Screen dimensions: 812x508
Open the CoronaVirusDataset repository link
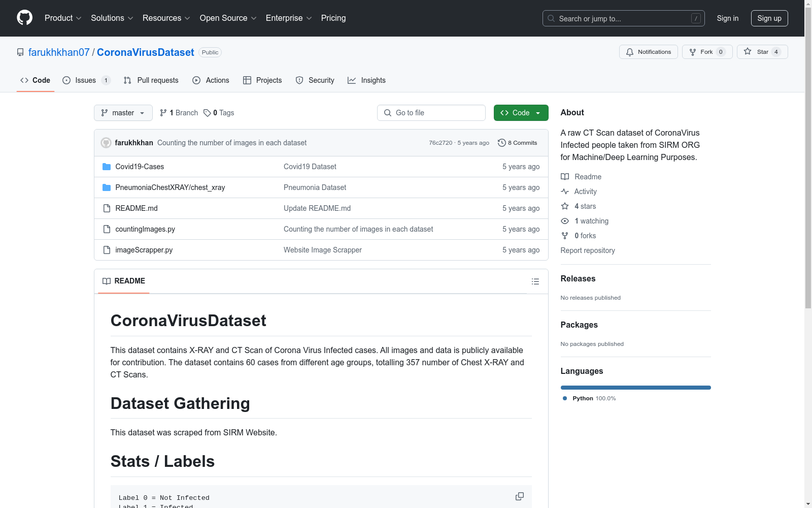146,52
